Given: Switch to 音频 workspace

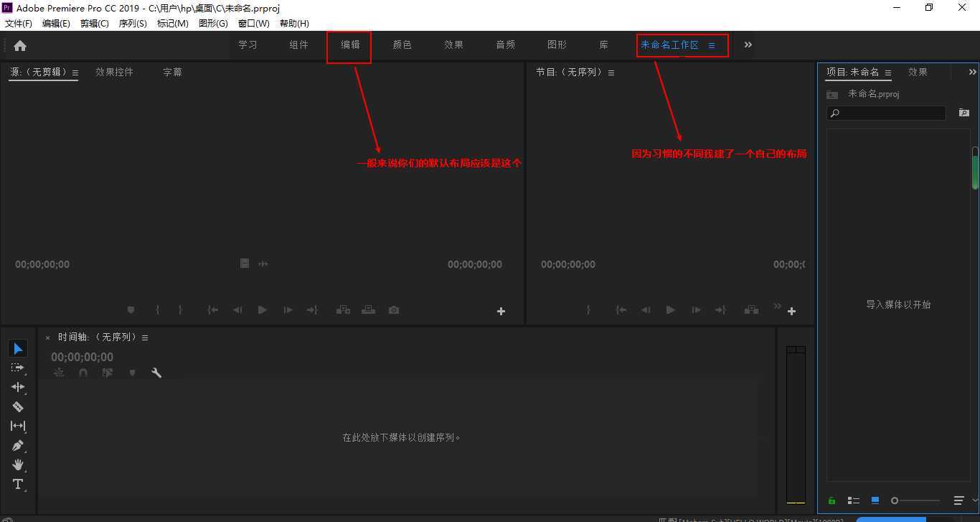Looking at the screenshot, I should point(506,45).
